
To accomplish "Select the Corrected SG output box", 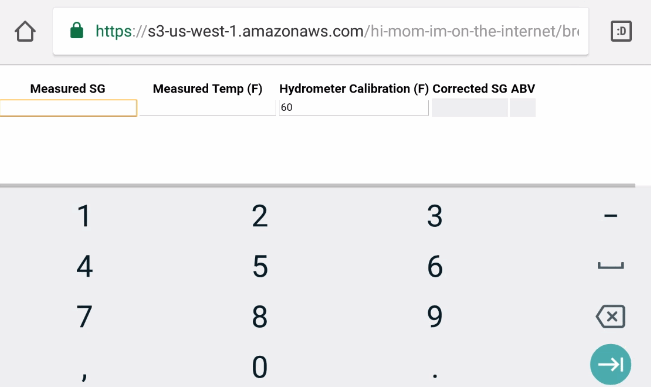I will tap(470, 108).
